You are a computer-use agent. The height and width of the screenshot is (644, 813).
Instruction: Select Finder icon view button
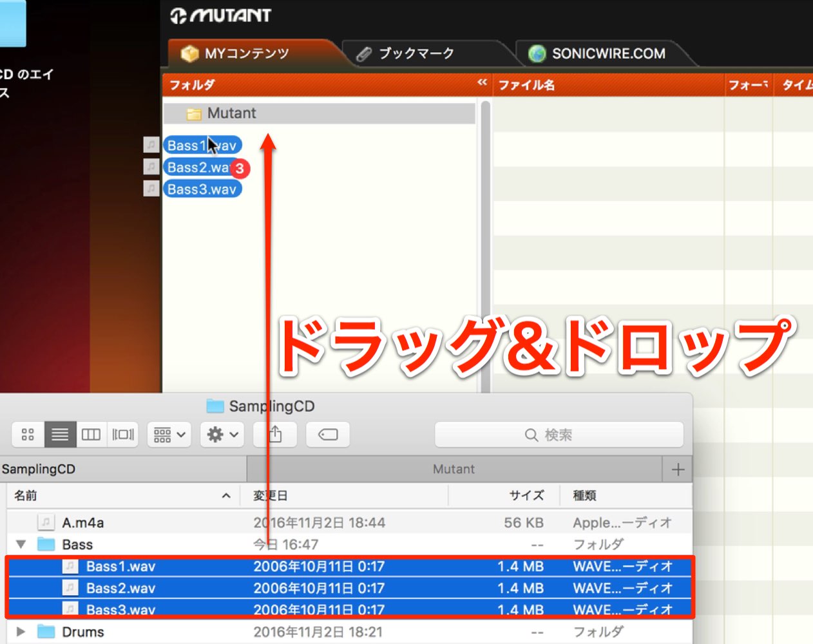click(28, 435)
